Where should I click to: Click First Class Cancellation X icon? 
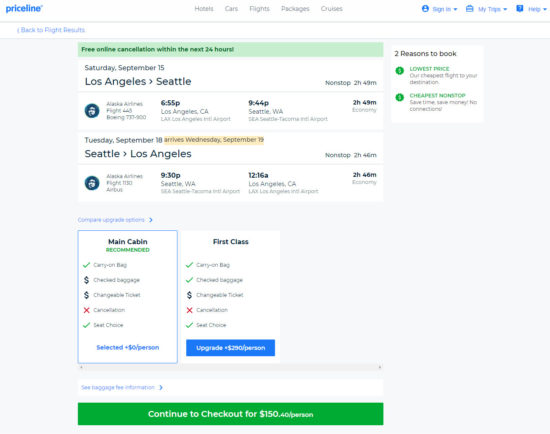tap(189, 310)
